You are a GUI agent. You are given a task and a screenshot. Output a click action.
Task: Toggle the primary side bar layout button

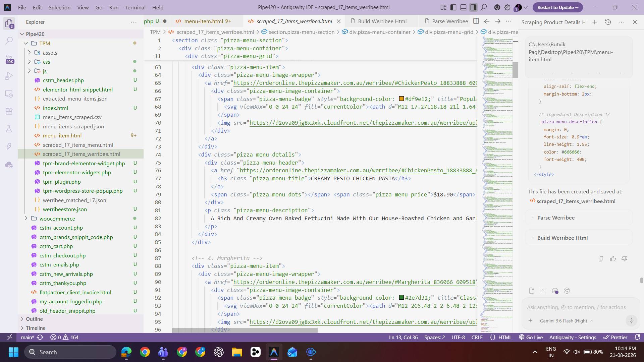click(453, 7)
